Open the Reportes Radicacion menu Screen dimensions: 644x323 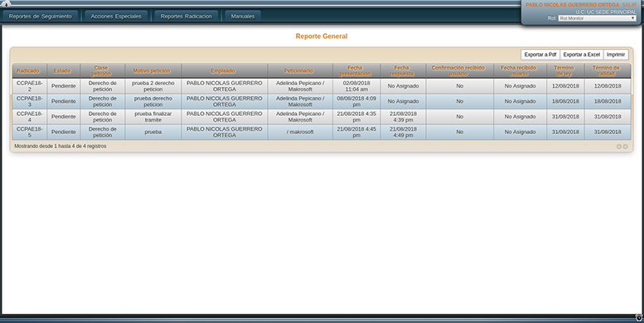click(x=186, y=17)
